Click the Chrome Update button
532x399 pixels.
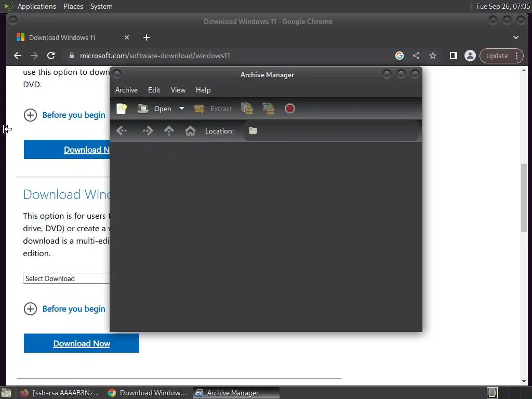[x=497, y=56]
